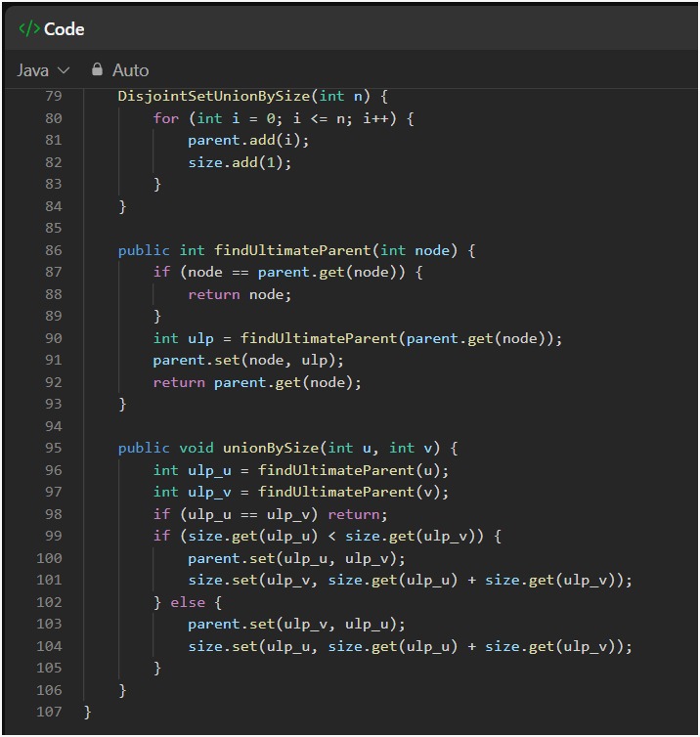Click line number 107
This screenshot has height=737, width=700.
coord(49,712)
